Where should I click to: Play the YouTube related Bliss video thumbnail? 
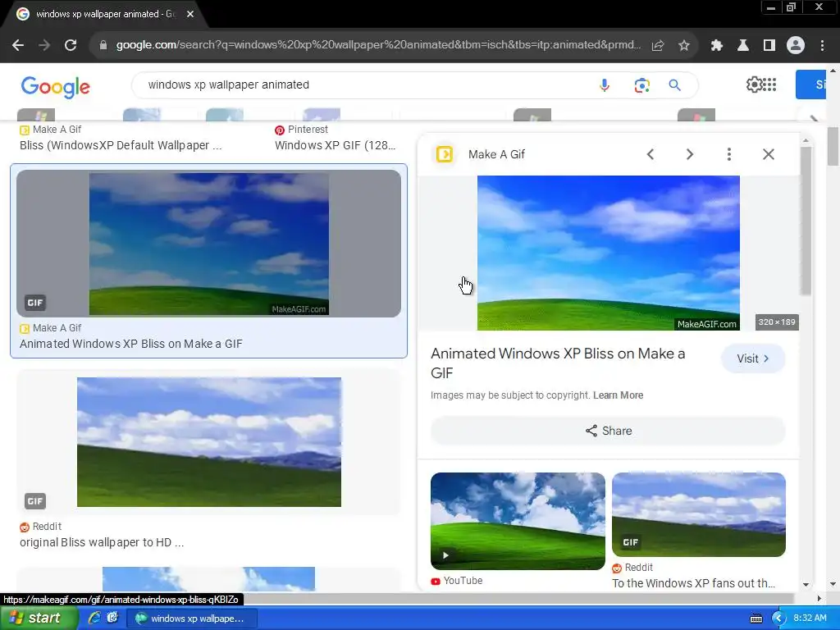(518, 521)
